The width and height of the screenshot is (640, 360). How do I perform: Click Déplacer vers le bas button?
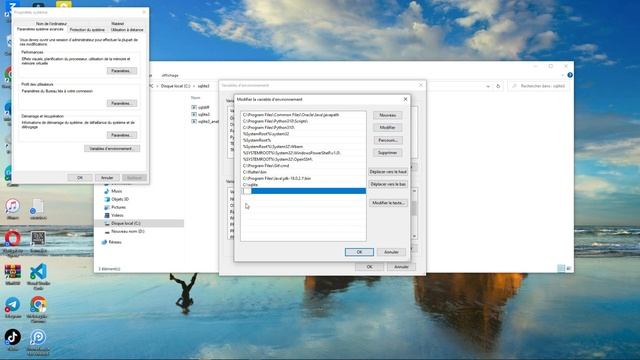388,184
